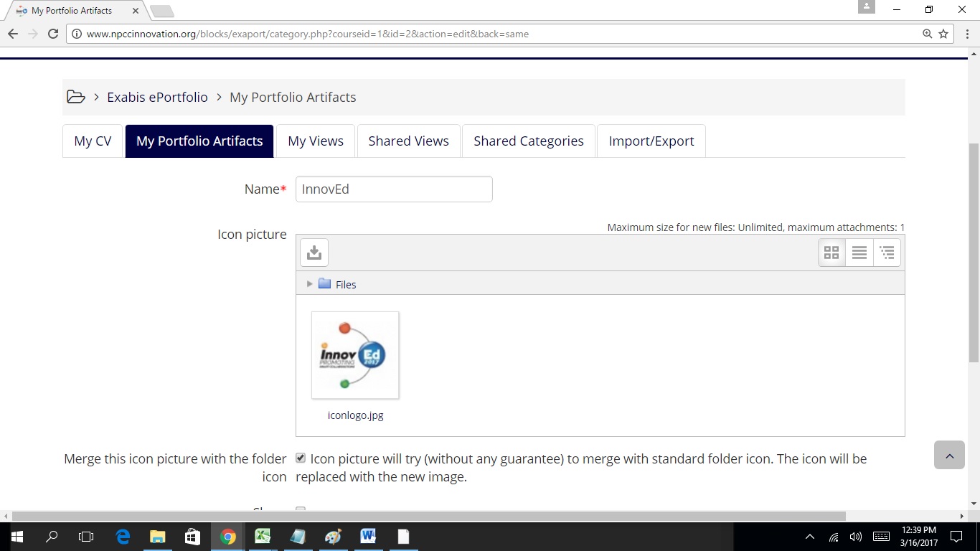Click the iconlogo.jpg file name
Screen dimensions: 980x551
355,415
